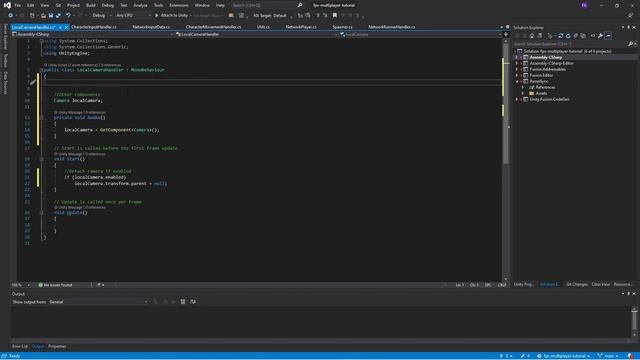The height and width of the screenshot is (360, 640).
Task: Close the LocalCameraHandler.cs tab
Action: [67, 27]
